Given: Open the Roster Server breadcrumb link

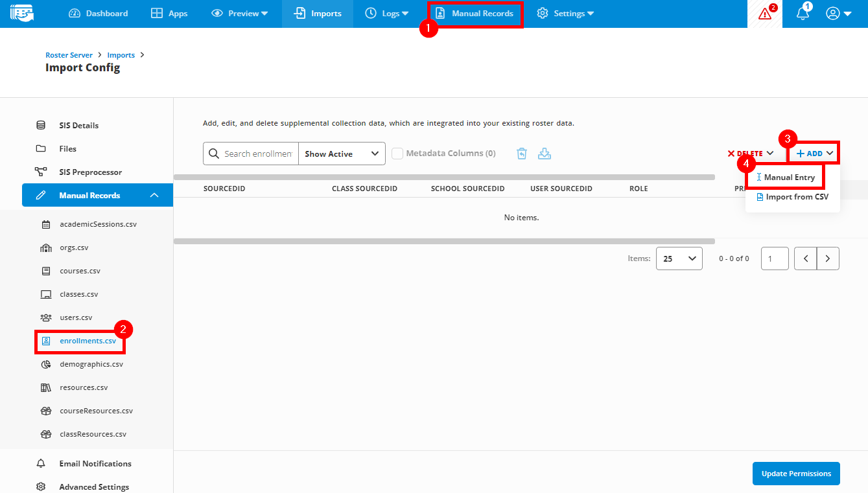Looking at the screenshot, I should (69, 54).
